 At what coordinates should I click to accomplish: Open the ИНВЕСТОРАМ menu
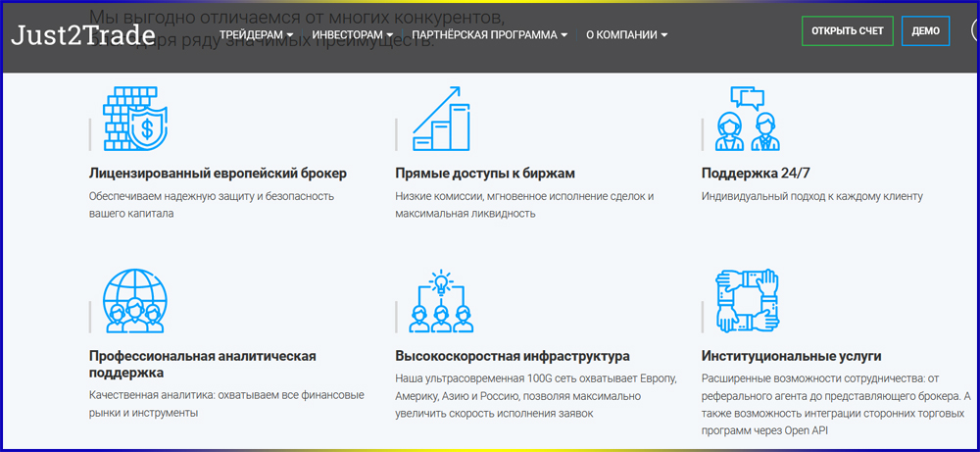coord(353,35)
